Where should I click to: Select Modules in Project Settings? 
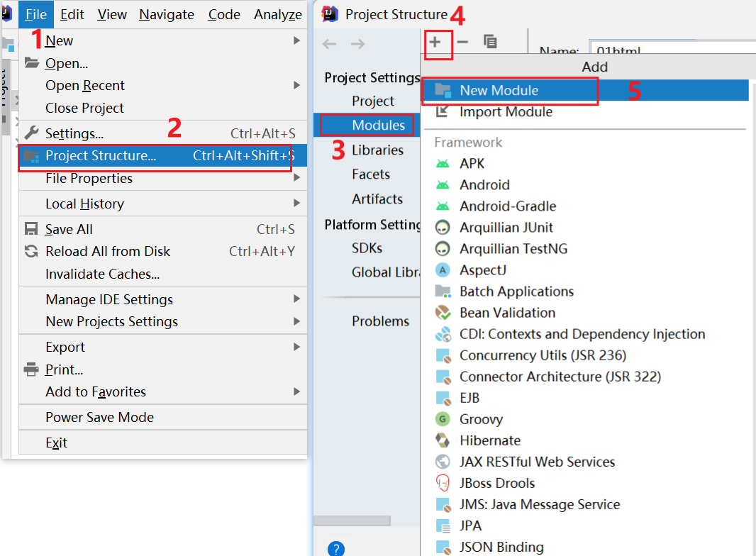(367, 125)
